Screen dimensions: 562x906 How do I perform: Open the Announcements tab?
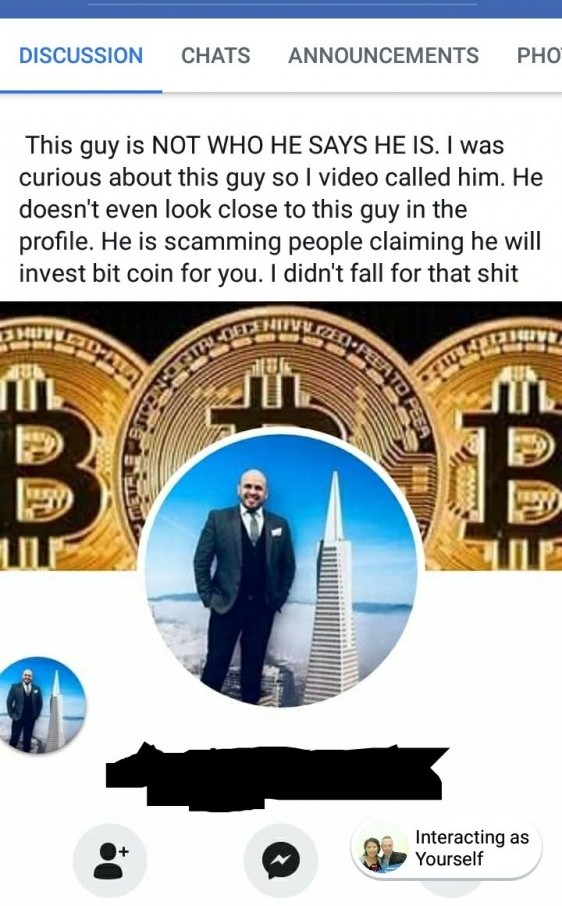click(384, 55)
